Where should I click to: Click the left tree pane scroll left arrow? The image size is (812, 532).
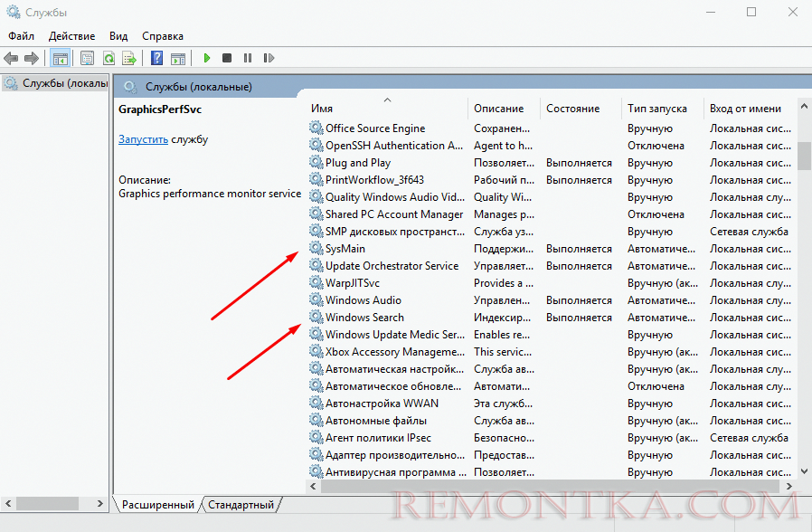[8, 503]
